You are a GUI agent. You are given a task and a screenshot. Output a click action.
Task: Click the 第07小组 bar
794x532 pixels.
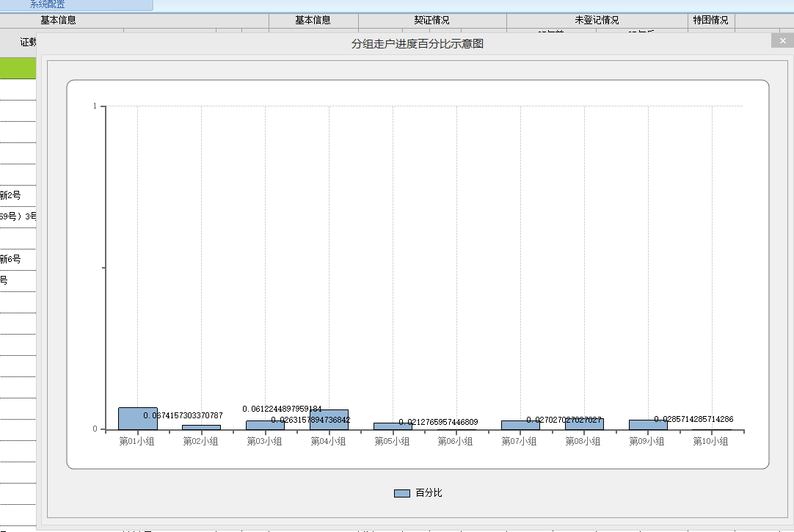pos(520,425)
